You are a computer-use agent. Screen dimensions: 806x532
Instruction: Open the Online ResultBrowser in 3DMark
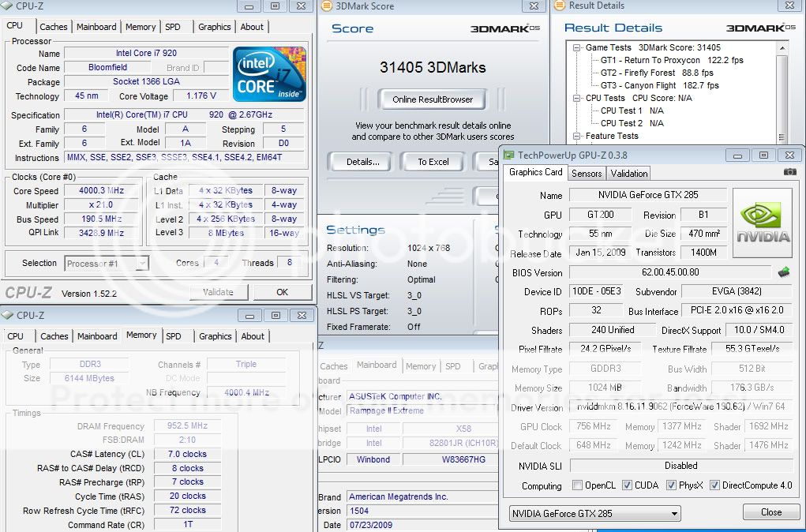click(x=433, y=99)
